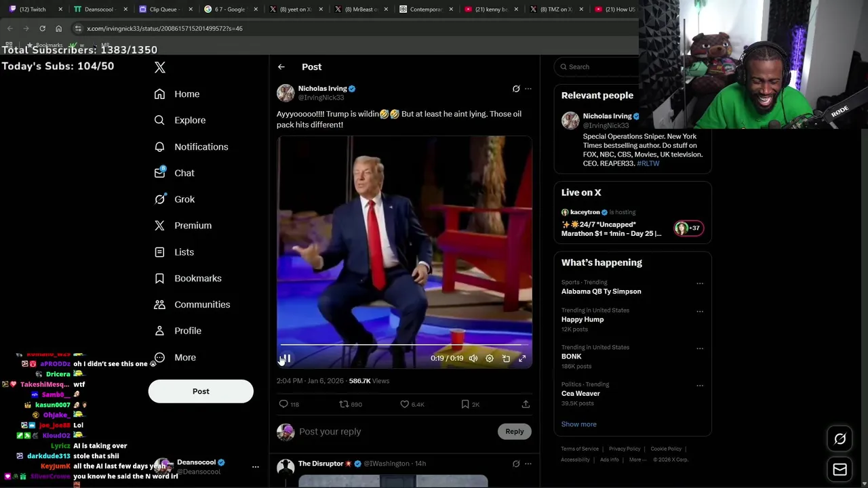868x488 pixels.
Task: Open the Grok floating button
Action: [840, 439]
